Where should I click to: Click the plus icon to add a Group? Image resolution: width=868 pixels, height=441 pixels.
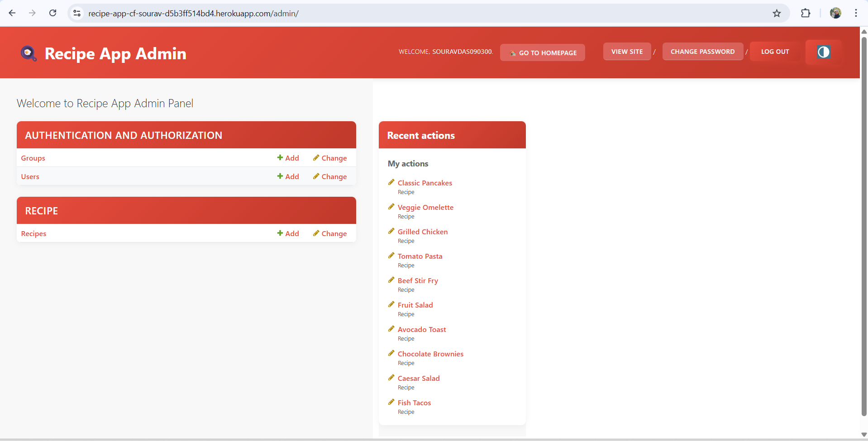279,158
